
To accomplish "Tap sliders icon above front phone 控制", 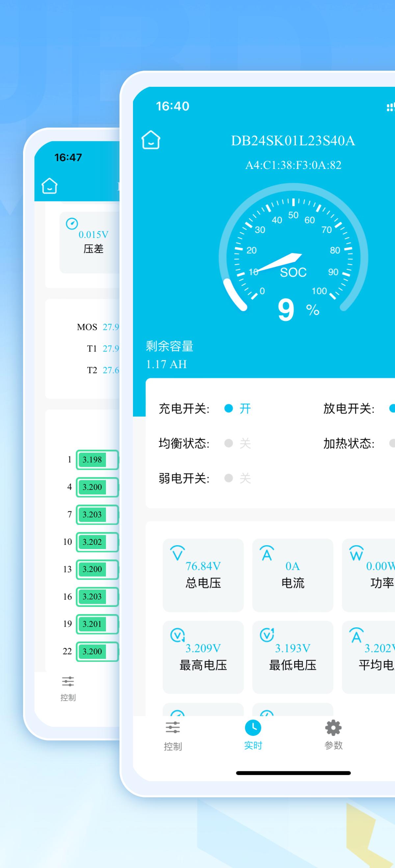I will coord(173,728).
